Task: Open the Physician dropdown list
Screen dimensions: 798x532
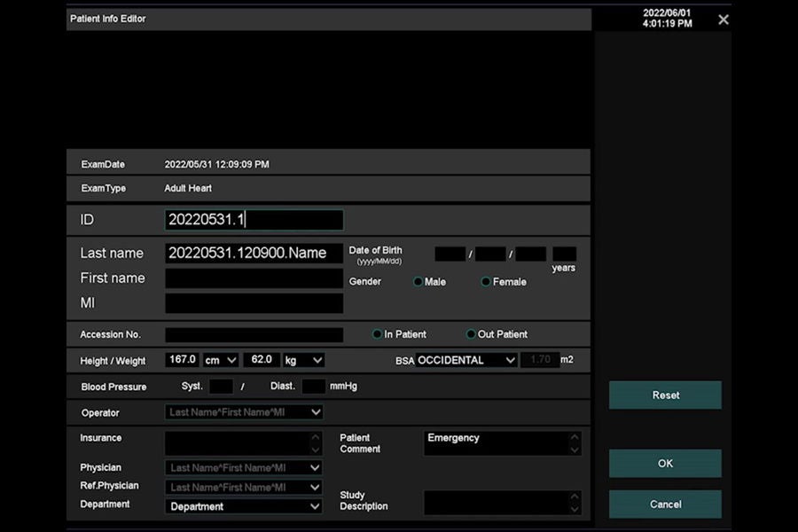Action: pyautogui.click(x=245, y=467)
